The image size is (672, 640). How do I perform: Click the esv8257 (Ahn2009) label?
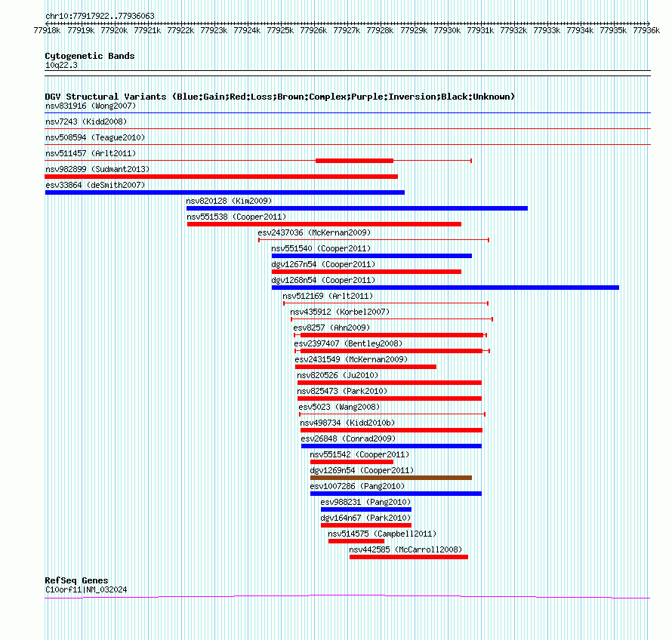[x=331, y=328]
